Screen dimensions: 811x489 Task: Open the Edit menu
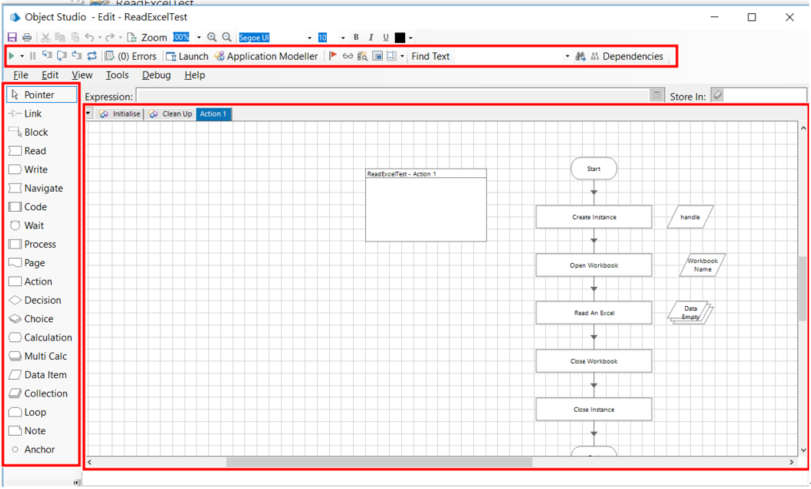point(50,75)
